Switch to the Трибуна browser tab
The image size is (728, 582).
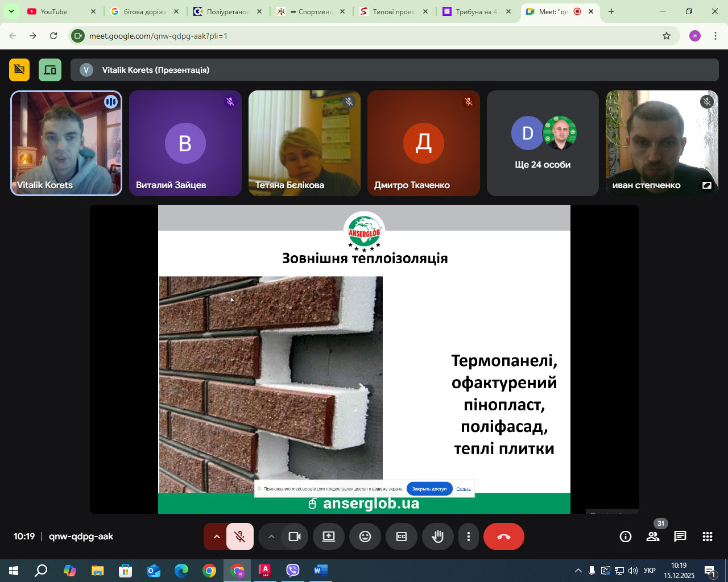pyautogui.click(x=476, y=11)
